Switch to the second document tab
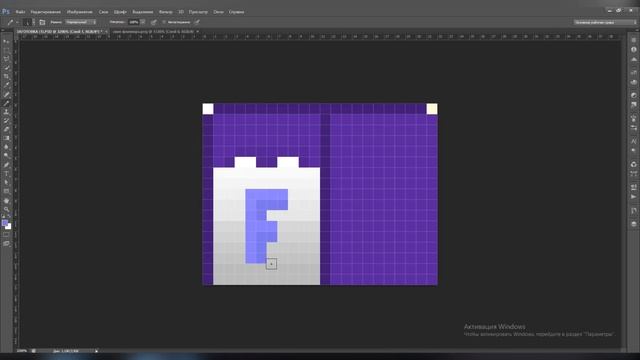 coord(153,31)
